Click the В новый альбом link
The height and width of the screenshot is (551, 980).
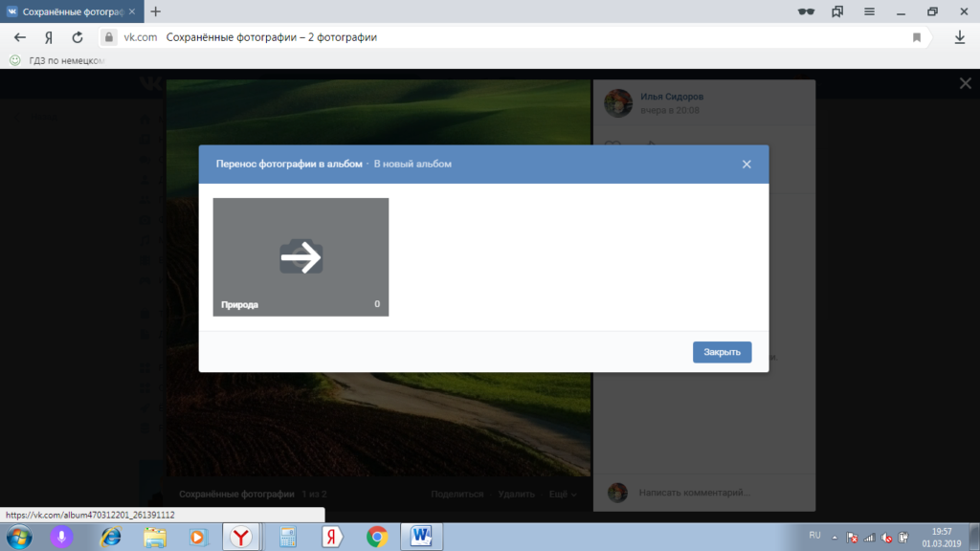(x=412, y=165)
